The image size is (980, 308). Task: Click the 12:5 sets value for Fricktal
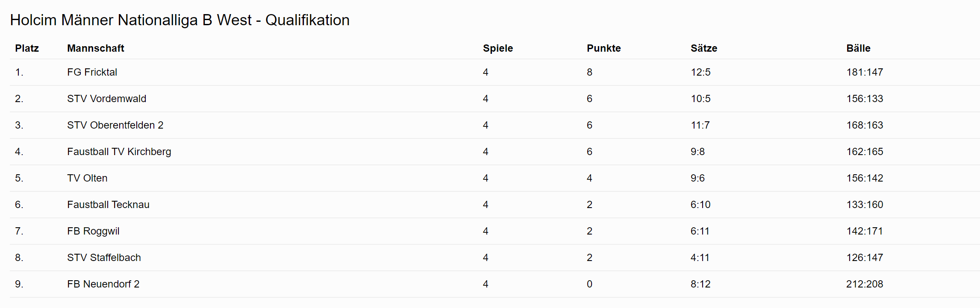click(700, 72)
